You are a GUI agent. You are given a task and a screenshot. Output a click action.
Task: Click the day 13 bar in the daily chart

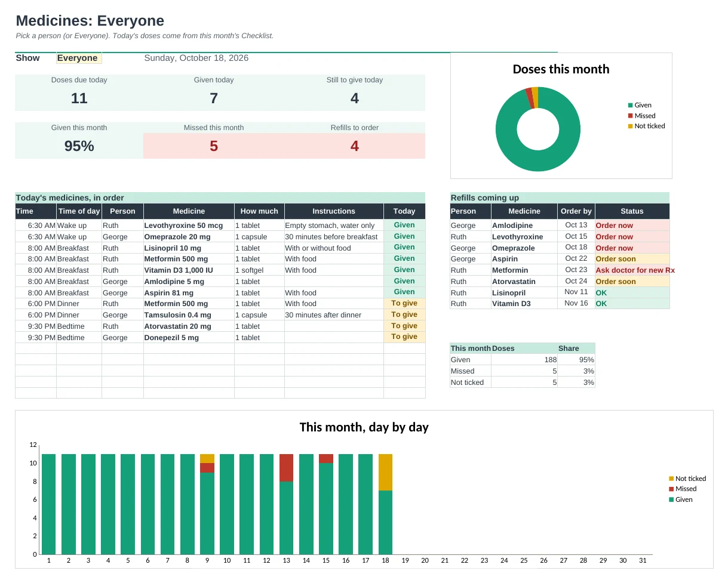pyautogui.click(x=287, y=504)
